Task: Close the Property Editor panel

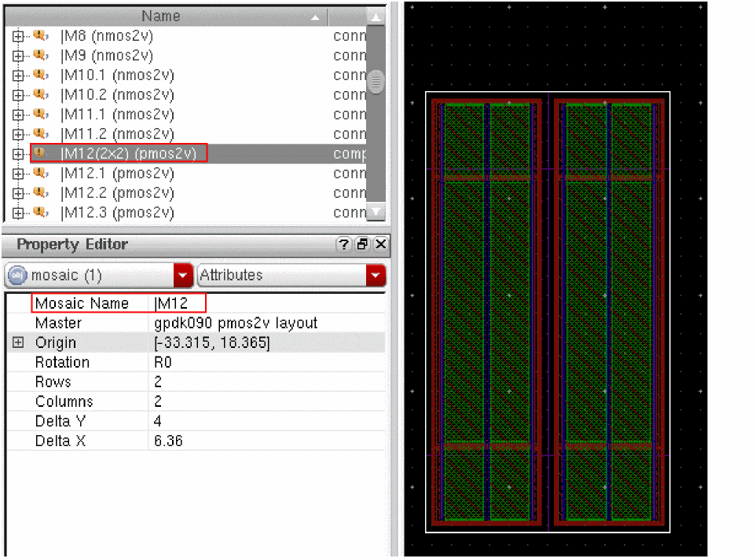Action: point(379,245)
